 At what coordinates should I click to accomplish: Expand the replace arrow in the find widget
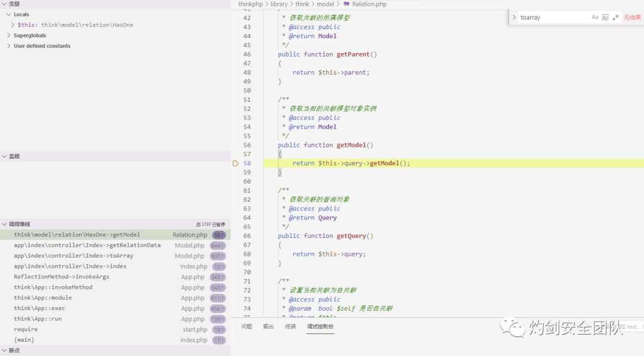pyautogui.click(x=514, y=17)
